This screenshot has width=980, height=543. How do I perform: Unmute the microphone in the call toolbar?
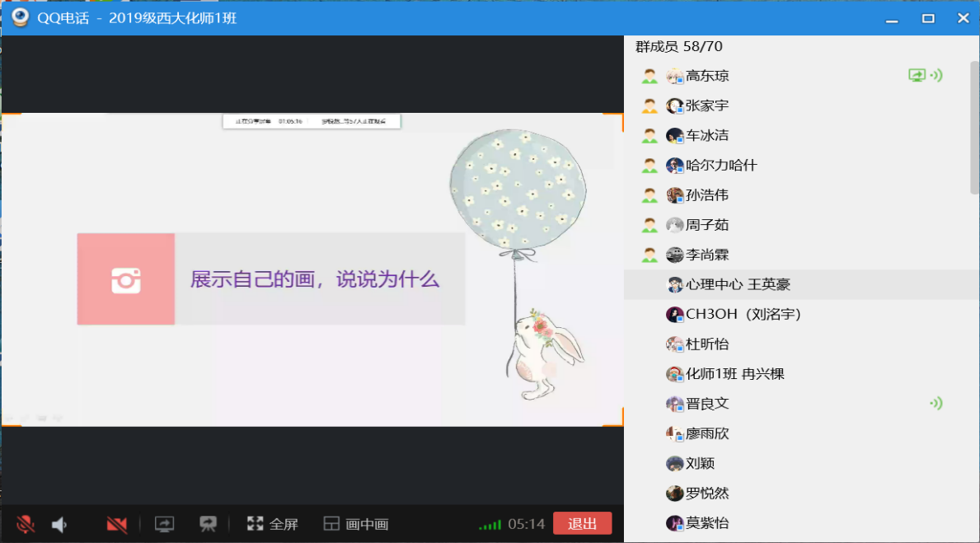coord(26,524)
